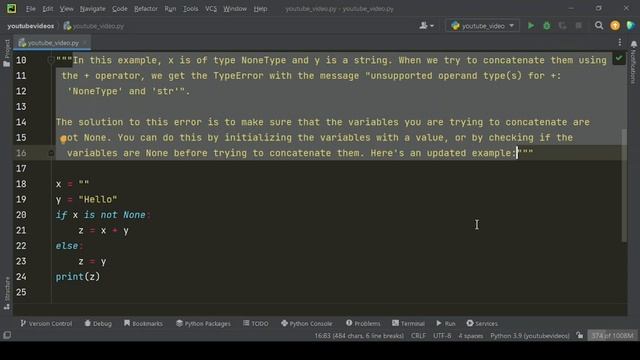Open the JetBrains toolbox icon at top right
The height and width of the screenshot is (360, 640).
pyautogui.click(x=631, y=26)
